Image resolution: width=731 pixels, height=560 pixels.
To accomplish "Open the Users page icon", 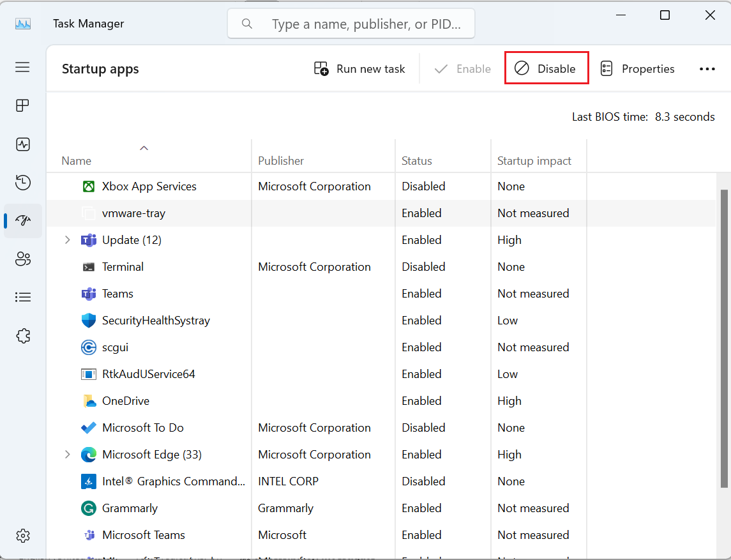I will (22, 259).
